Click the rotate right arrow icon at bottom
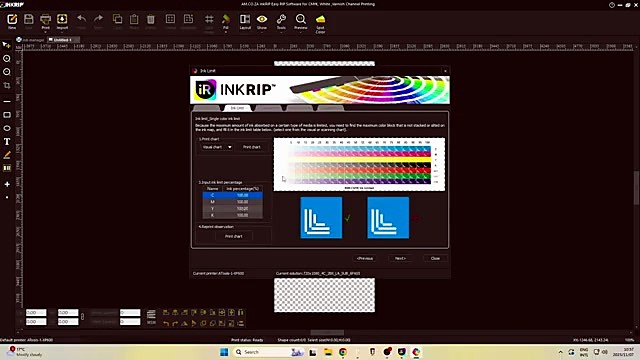Screen dimensions: 640x360 click(x=175, y=324)
